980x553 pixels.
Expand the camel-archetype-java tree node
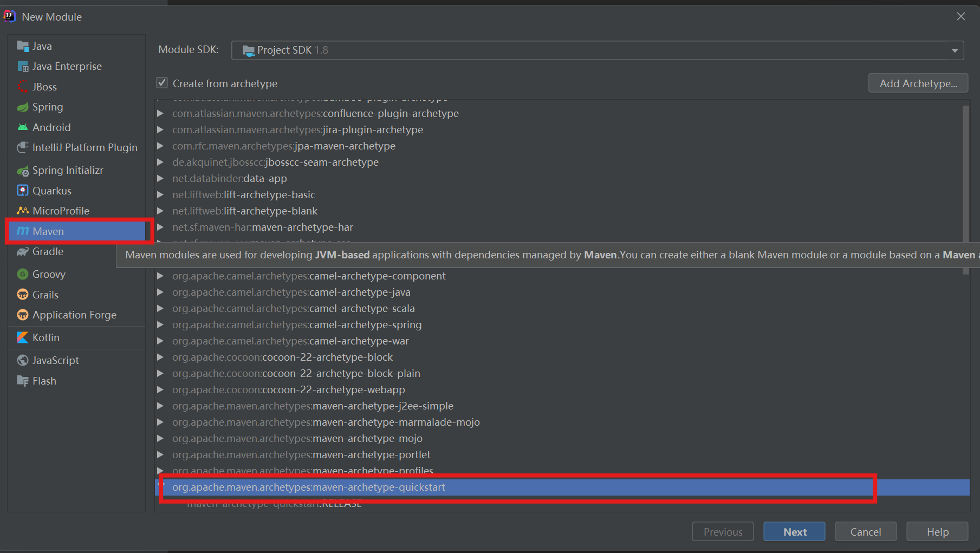pos(160,292)
